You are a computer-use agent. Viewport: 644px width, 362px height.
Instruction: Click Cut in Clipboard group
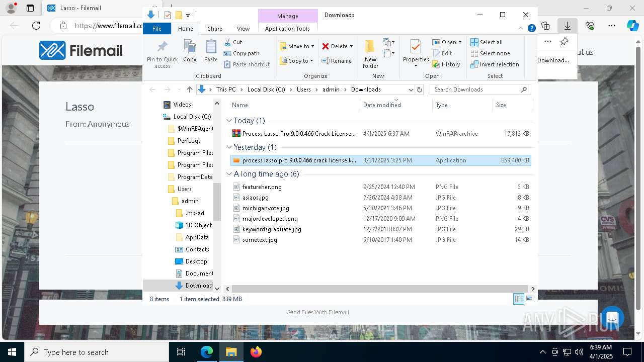click(233, 42)
